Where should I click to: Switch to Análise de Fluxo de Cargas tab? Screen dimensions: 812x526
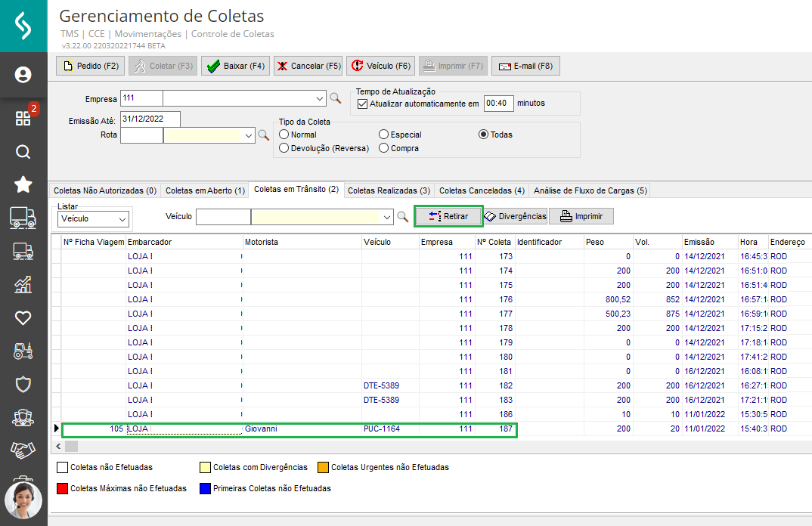coord(590,190)
